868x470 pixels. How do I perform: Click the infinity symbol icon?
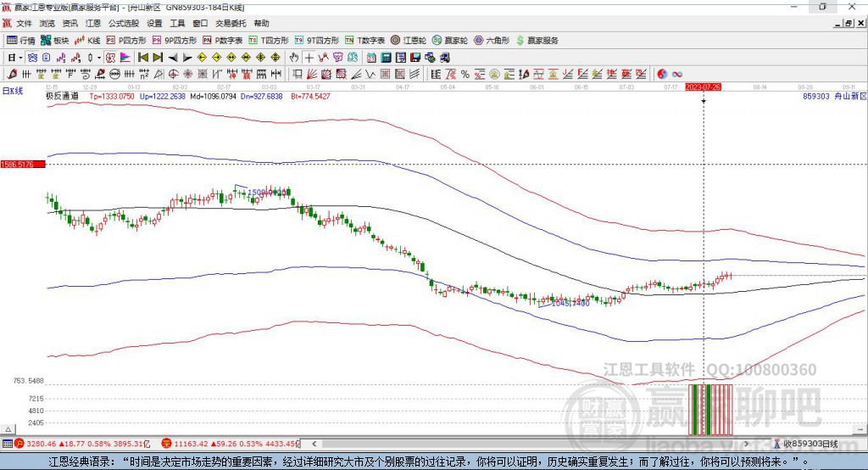tap(677, 75)
